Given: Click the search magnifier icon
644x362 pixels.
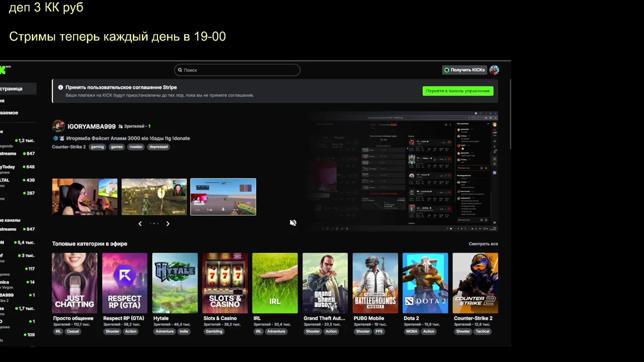Looking at the screenshot, I should click(180, 70).
